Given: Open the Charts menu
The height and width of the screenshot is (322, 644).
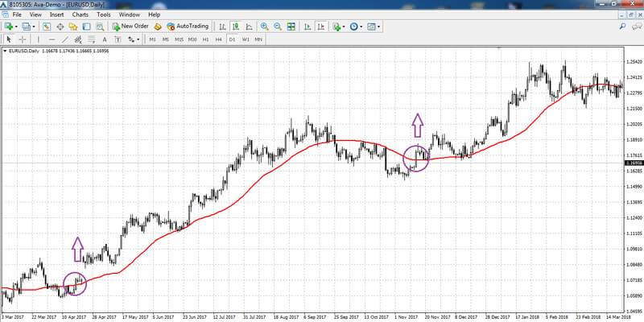Looking at the screenshot, I should click(80, 14).
